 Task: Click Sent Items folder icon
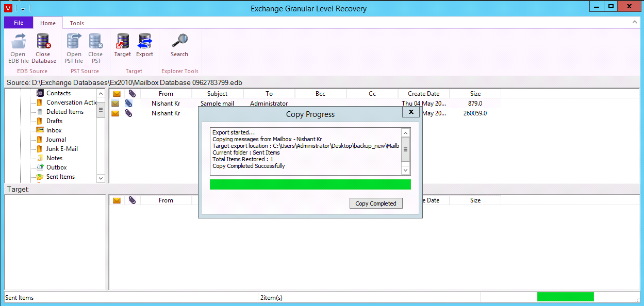[x=40, y=177]
